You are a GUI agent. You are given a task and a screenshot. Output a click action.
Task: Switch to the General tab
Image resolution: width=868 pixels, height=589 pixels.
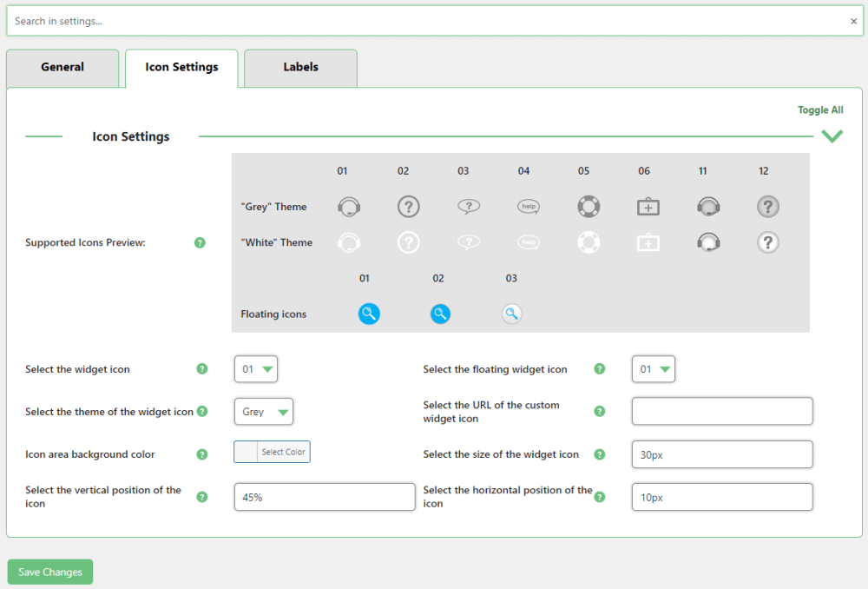(x=62, y=68)
